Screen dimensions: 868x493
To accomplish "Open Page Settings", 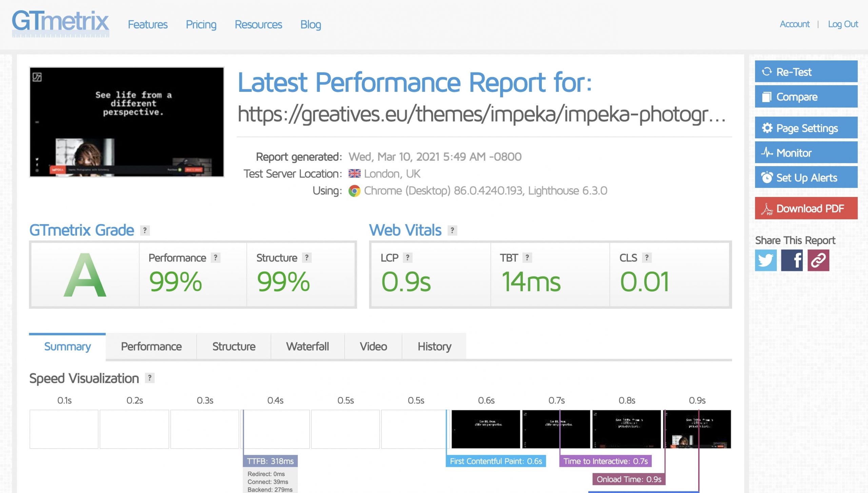I will click(x=806, y=128).
